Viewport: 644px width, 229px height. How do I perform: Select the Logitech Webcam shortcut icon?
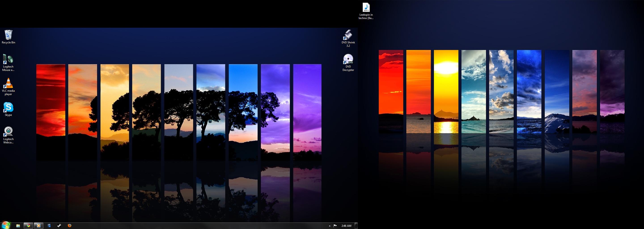(x=8, y=135)
